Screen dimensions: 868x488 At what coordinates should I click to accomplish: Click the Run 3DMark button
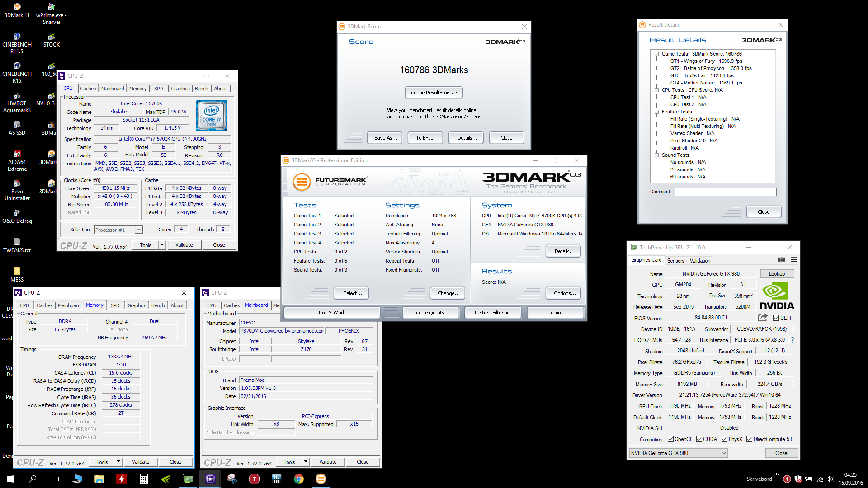(x=332, y=313)
